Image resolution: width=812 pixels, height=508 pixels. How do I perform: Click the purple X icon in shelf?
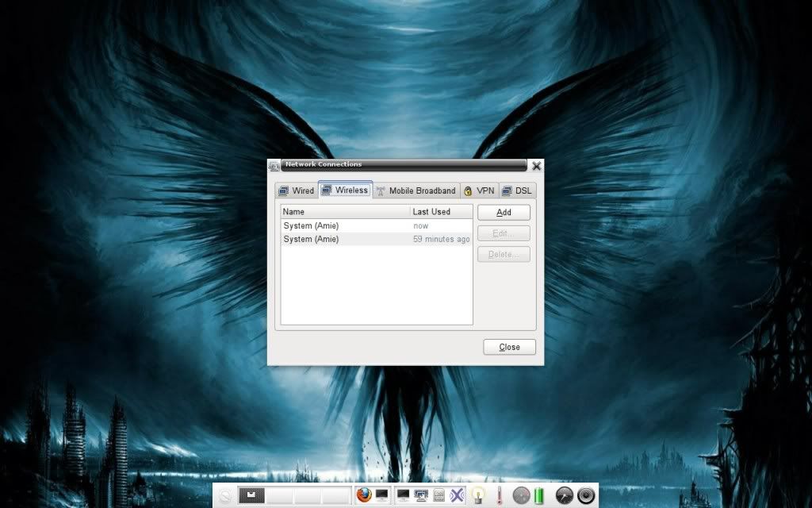457,495
